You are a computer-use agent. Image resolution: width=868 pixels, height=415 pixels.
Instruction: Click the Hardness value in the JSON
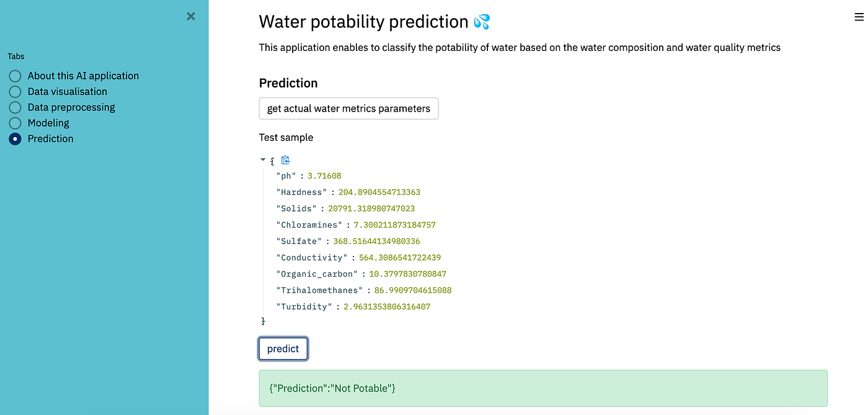click(x=379, y=192)
